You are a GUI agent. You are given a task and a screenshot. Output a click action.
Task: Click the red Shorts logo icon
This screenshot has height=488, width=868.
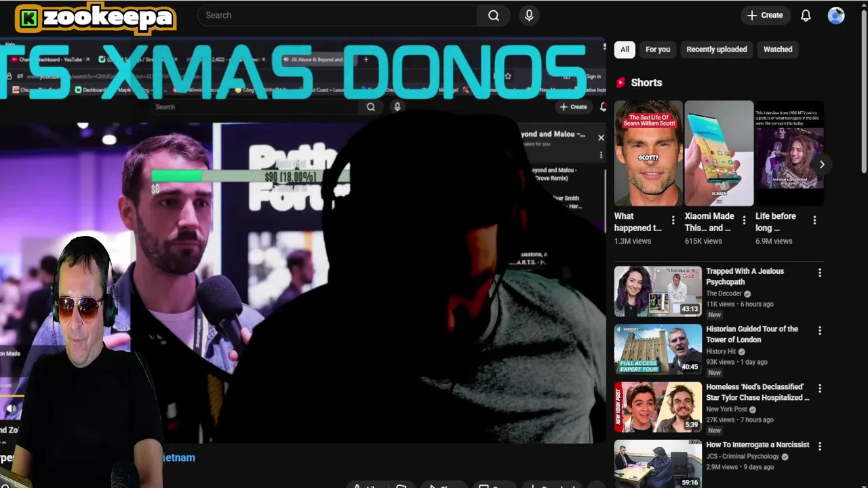(620, 83)
